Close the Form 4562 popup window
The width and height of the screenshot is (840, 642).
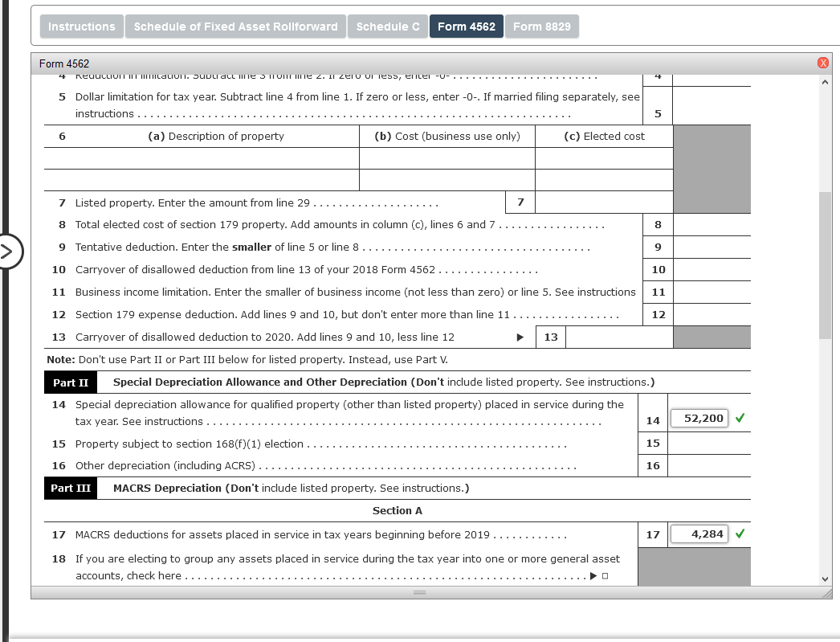pyautogui.click(x=822, y=63)
